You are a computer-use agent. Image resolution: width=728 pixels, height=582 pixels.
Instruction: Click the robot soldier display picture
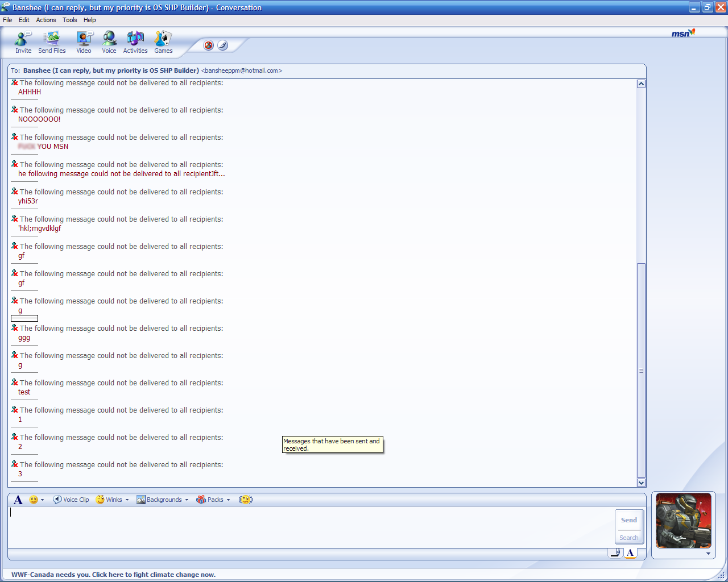pyautogui.click(x=683, y=521)
